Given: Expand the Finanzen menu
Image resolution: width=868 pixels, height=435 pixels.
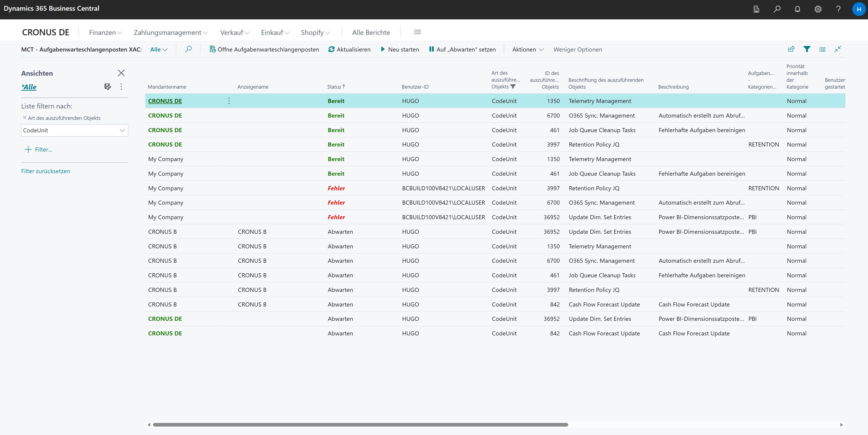Looking at the screenshot, I should click(x=106, y=32).
